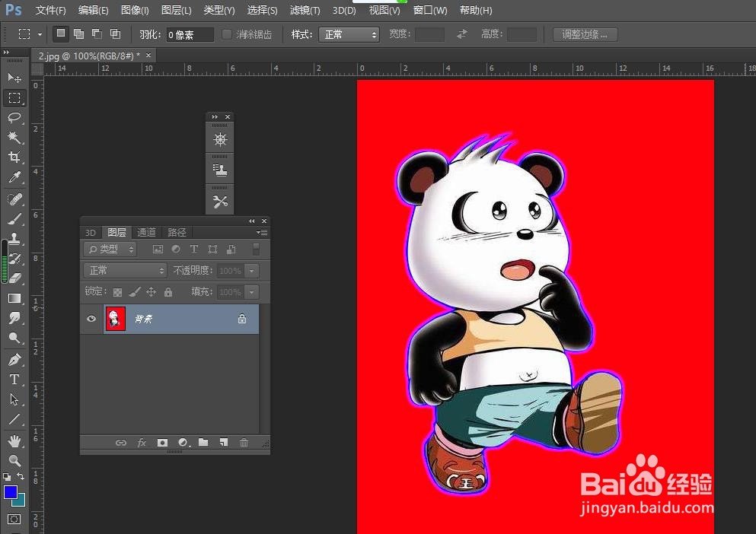Screen dimensions: 756x534
Task: Open the Layers panel flyout menu
Action: 263,232
